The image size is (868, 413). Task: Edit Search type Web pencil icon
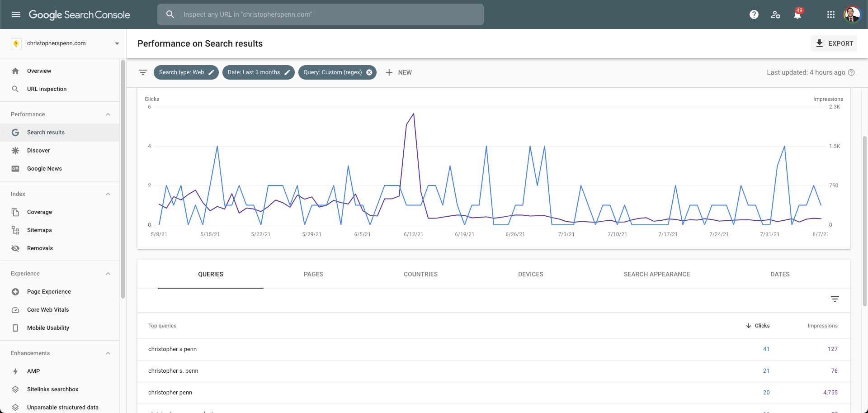[211, 72]
